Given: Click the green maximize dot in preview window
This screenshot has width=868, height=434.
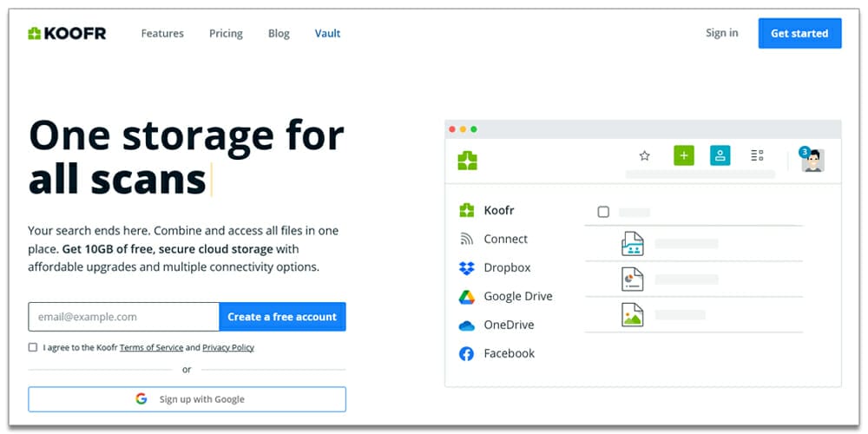Looking at the screenshot, I should point(474,129).
